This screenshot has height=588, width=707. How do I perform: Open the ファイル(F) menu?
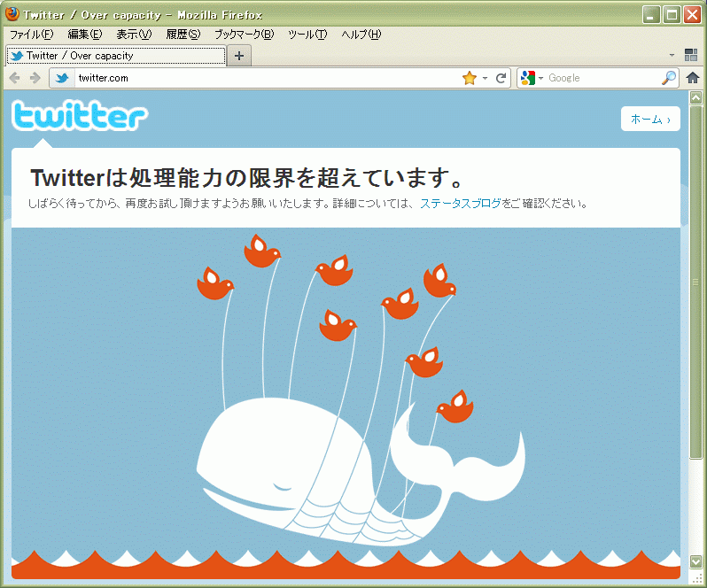coord(32,35)
